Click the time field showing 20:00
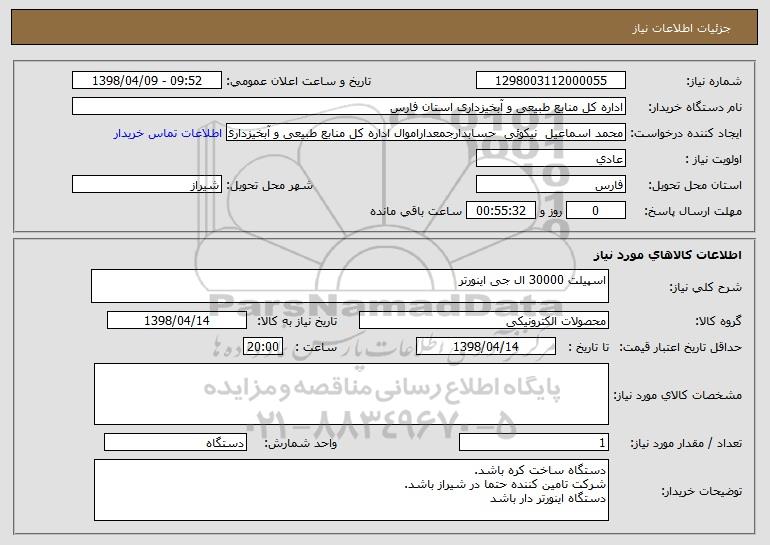 (x=263, y=347)
